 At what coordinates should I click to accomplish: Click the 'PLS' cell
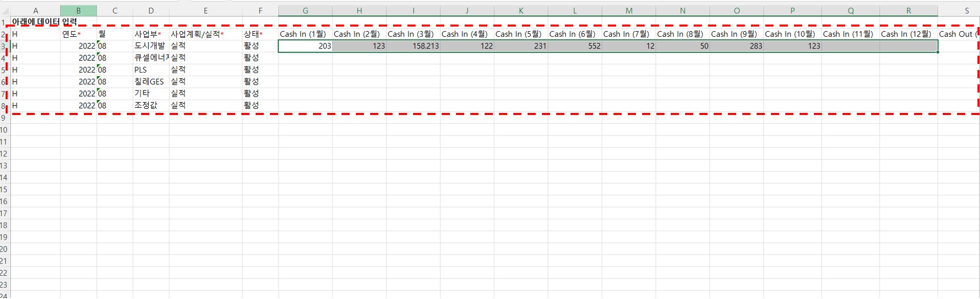coord(150,70)
